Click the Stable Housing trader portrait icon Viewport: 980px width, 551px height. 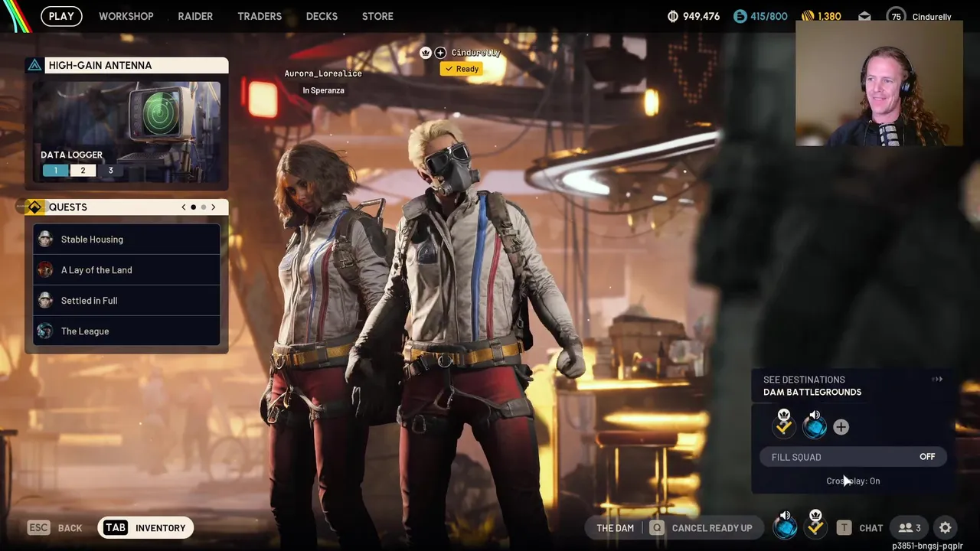click(x=45, y=240)
